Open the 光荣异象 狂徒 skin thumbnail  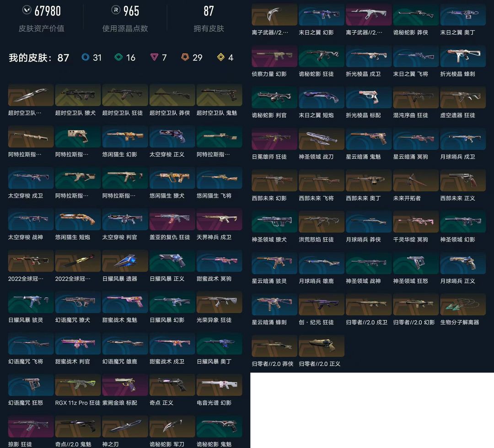tap(219, 302)
